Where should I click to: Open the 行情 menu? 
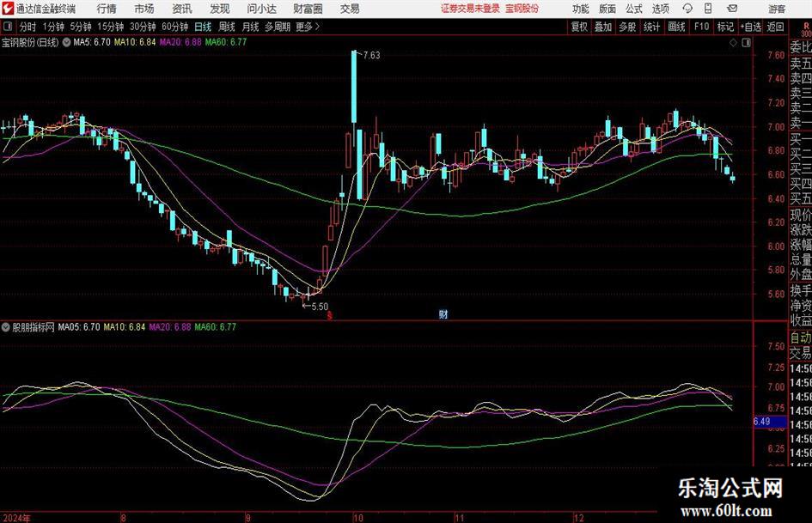(x=107, y=9)
